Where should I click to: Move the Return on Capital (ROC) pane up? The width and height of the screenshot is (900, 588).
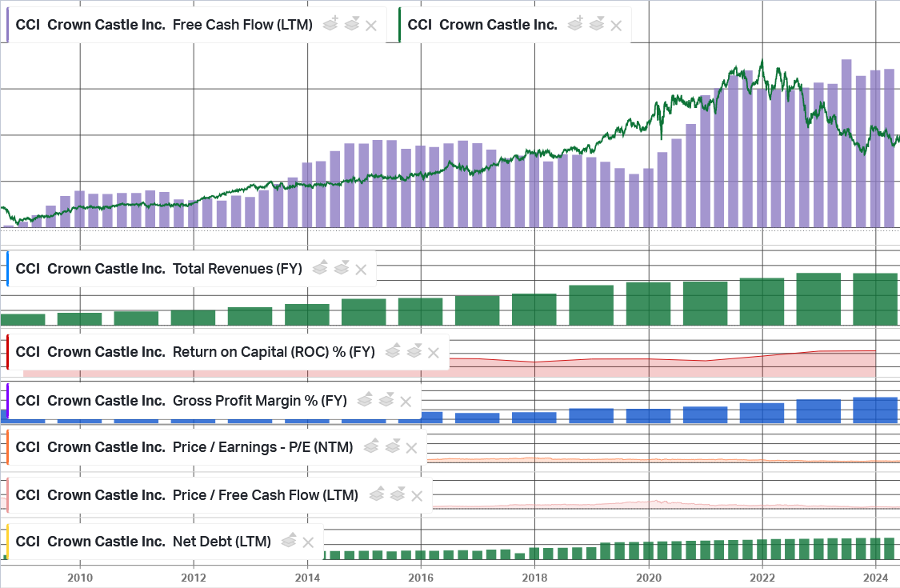pos(393,351)
